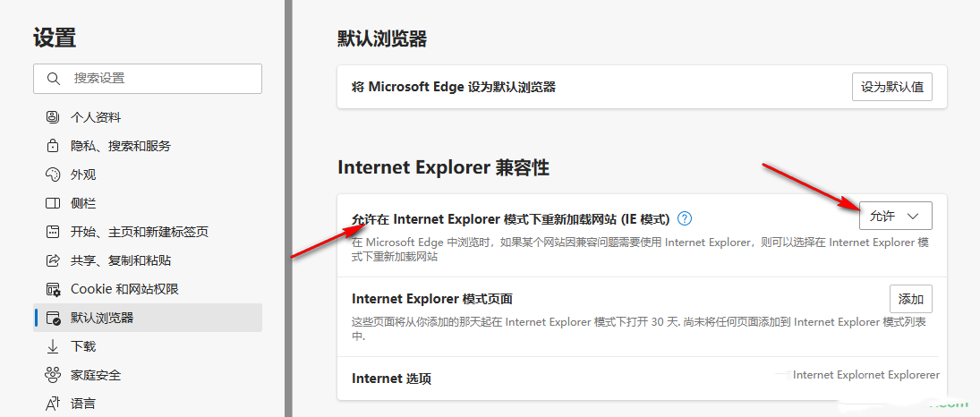Click the share icon beside 共享、复制和粘贴

click(x=53, y=260)
